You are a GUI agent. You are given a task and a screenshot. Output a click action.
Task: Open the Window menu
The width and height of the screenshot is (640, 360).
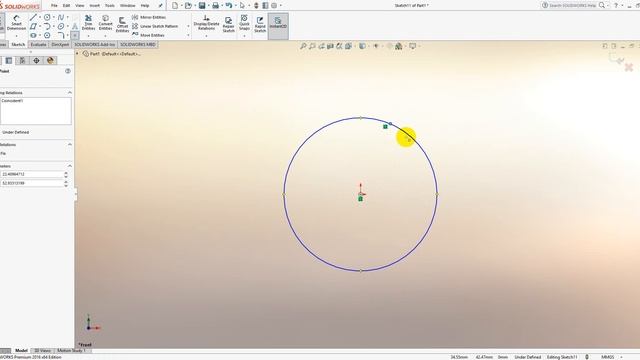click(127, 6)
